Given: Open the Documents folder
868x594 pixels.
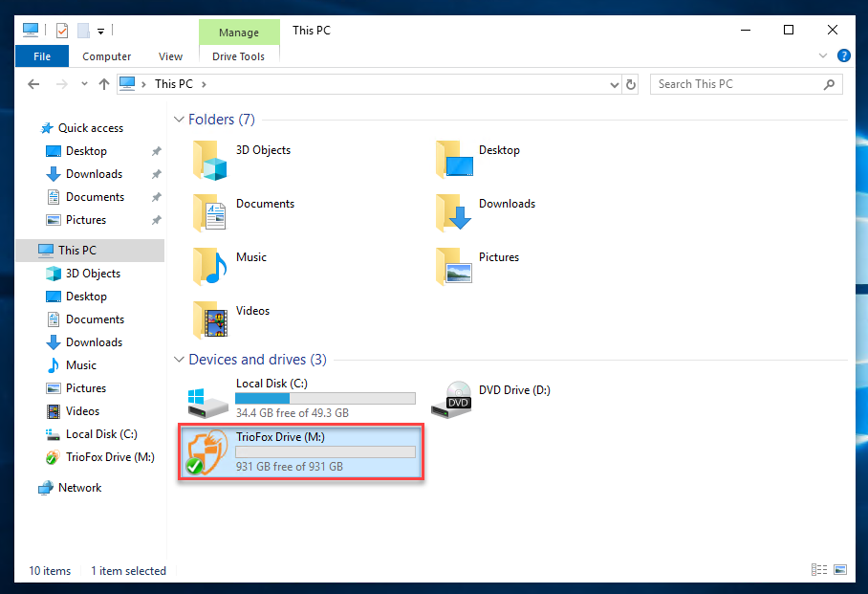Looking at the screenshot, I should 265,203.
